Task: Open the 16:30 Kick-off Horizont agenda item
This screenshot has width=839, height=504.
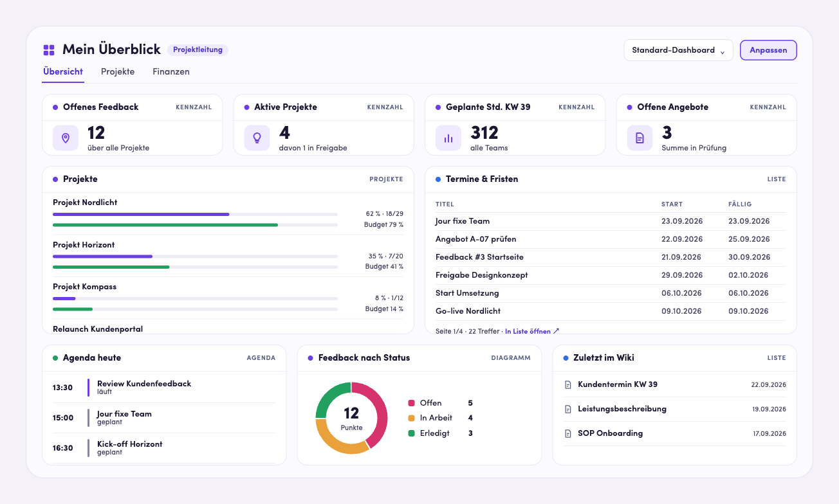Action: pyautogui.click(x=164, y=448)
